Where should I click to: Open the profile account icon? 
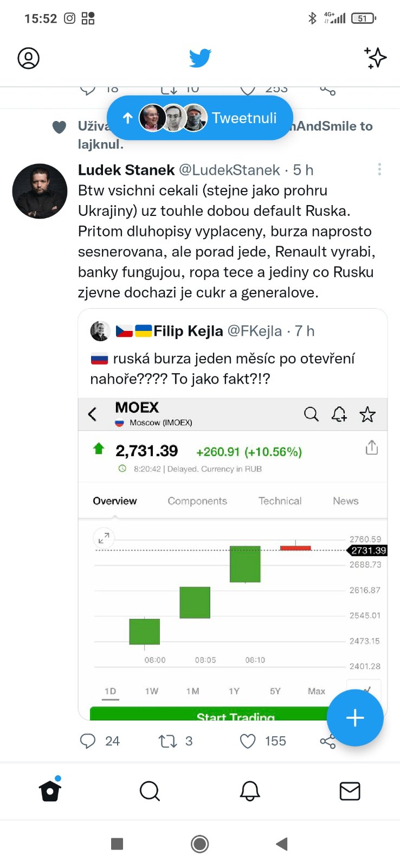[x=29, y=58]
